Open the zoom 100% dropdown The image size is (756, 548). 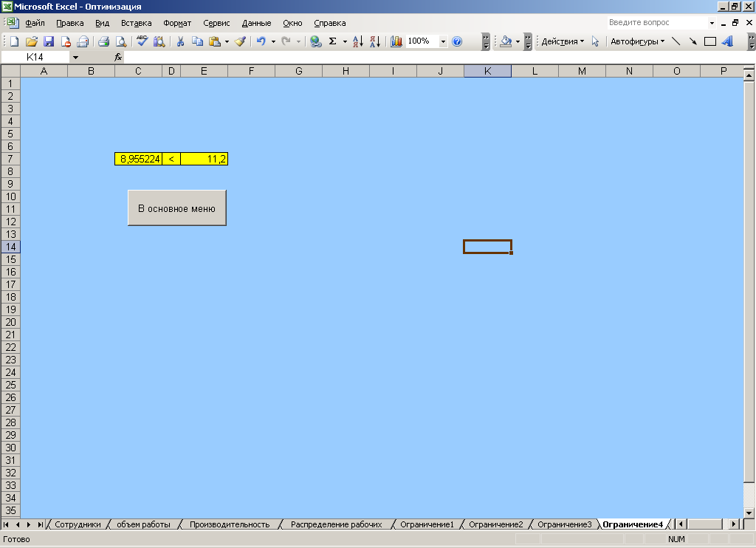click(x=443, y=42)
